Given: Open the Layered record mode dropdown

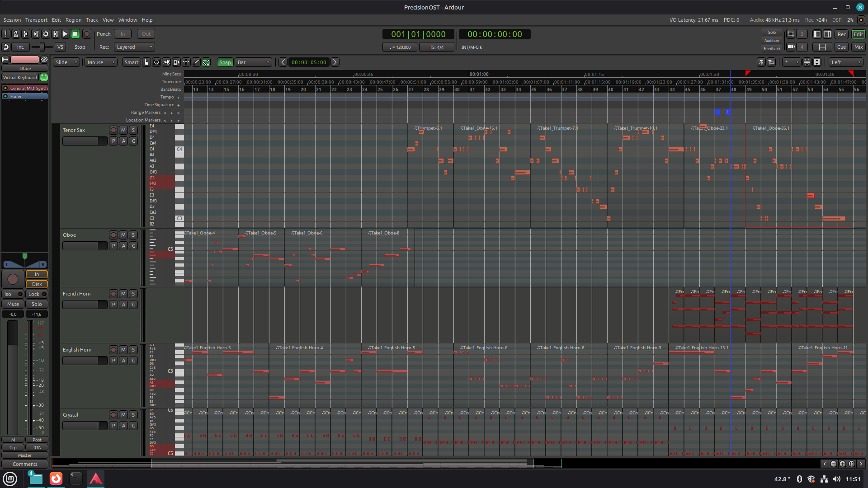Looking at the screenshot, I should click(x=134, y=47).
